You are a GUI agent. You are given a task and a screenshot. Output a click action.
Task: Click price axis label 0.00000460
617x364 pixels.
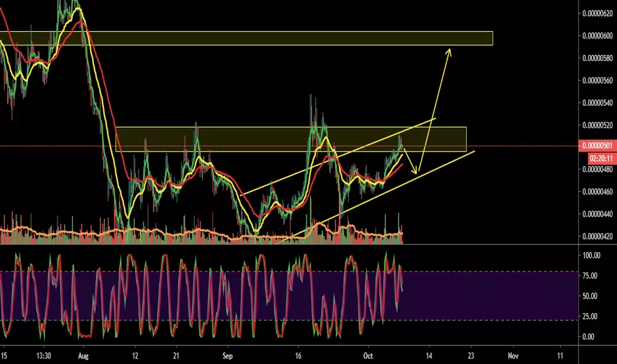[x=598, y=192]
